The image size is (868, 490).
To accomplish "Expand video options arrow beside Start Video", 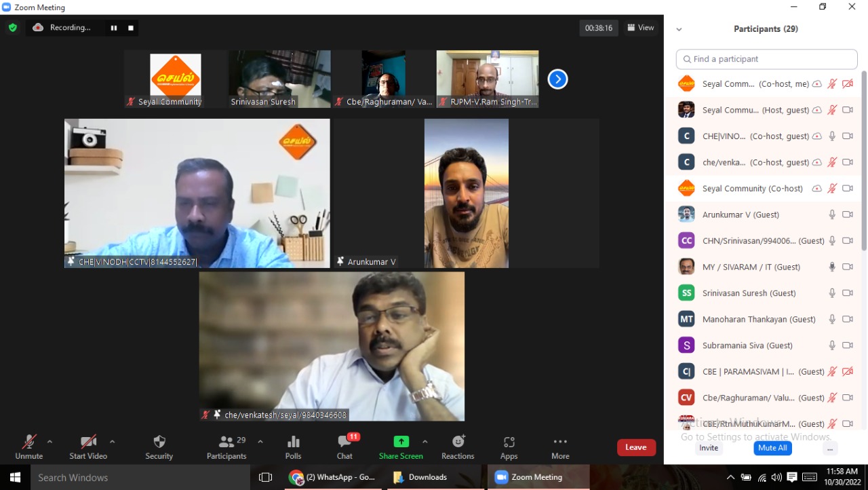I will pos(112,441).
